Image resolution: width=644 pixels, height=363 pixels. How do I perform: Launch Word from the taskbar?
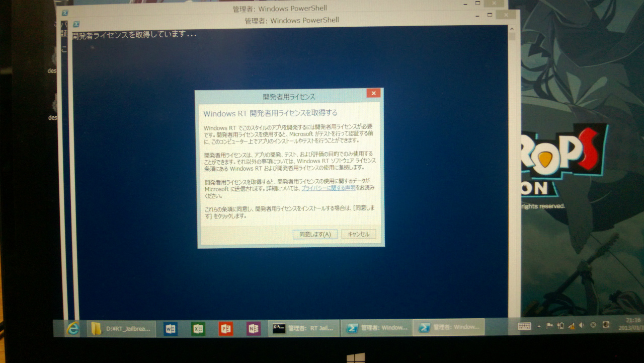click(171, 329)
